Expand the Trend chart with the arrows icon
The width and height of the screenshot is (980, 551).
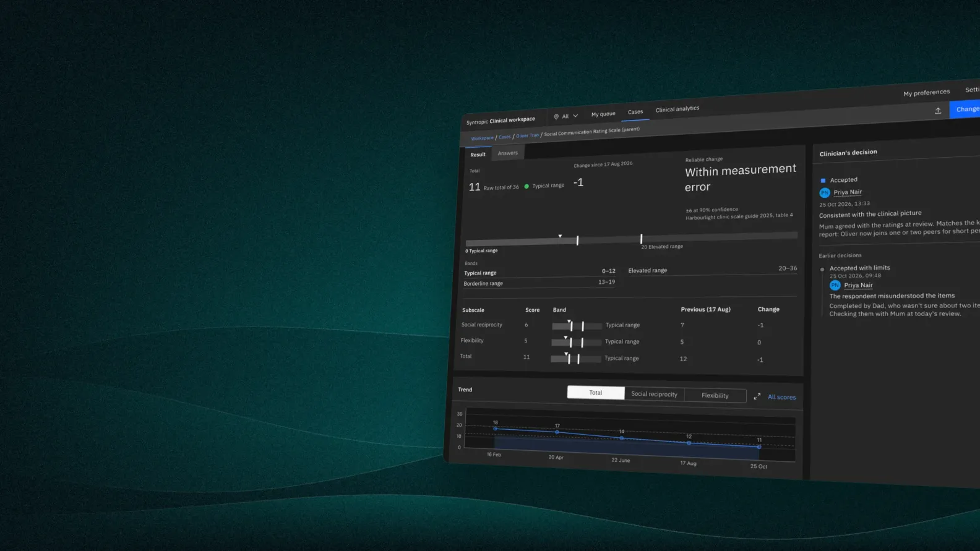757,396
